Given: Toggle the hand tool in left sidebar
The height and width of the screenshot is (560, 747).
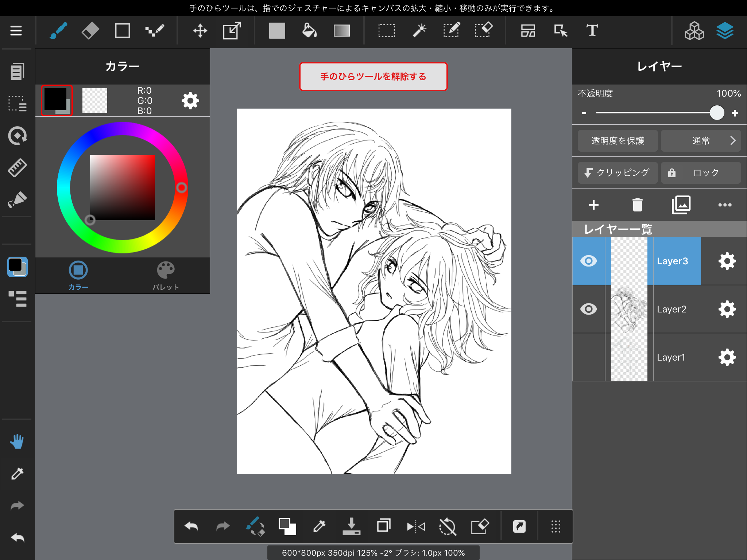Looking at the screenshot, I should [17, 442].
